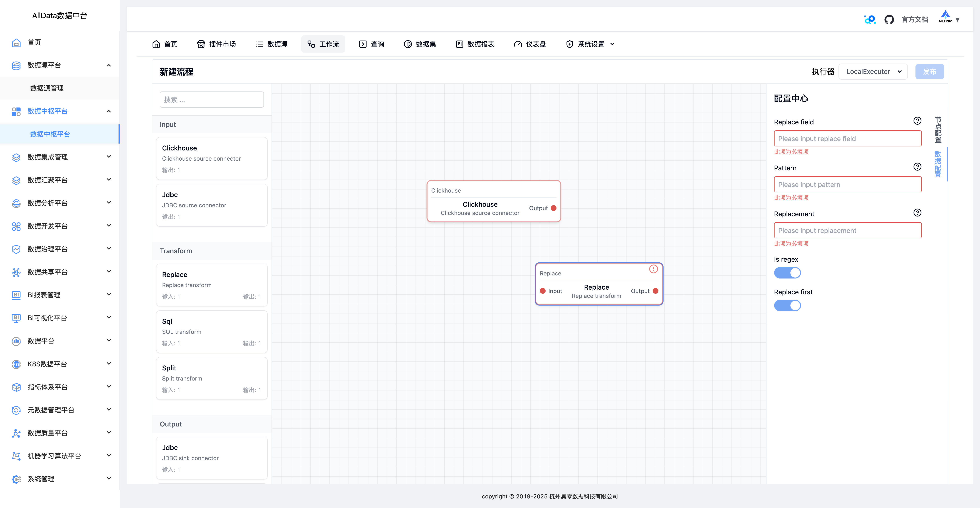
Task: Toggle the Replace first switch
Action: [x=787, y=306]
